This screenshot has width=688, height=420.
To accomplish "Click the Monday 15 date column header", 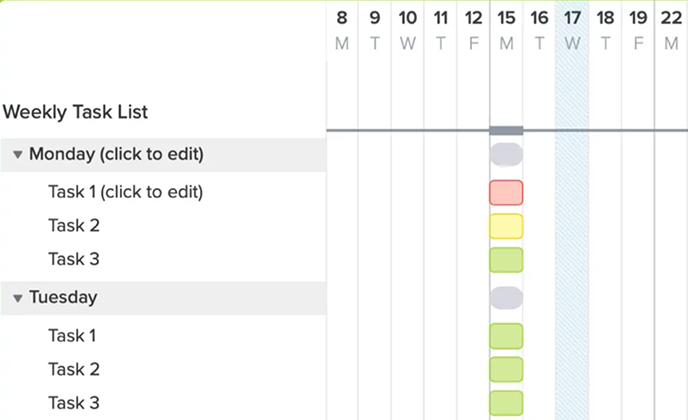I will coord(506,29).
